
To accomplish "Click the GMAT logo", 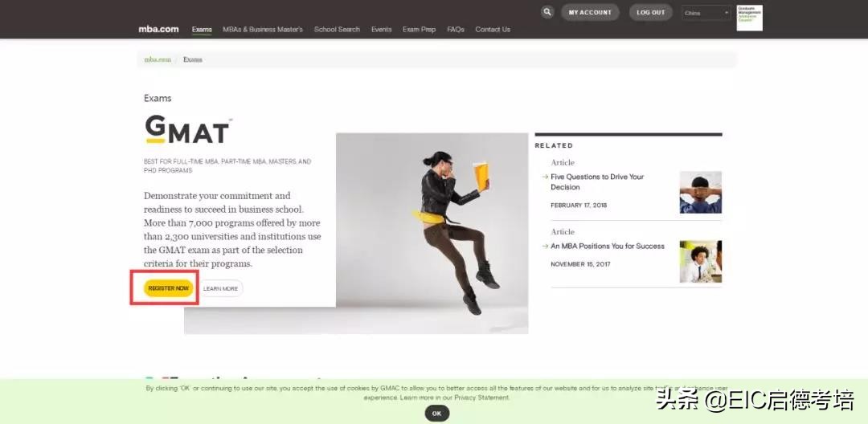I will (x=187, y=129).
